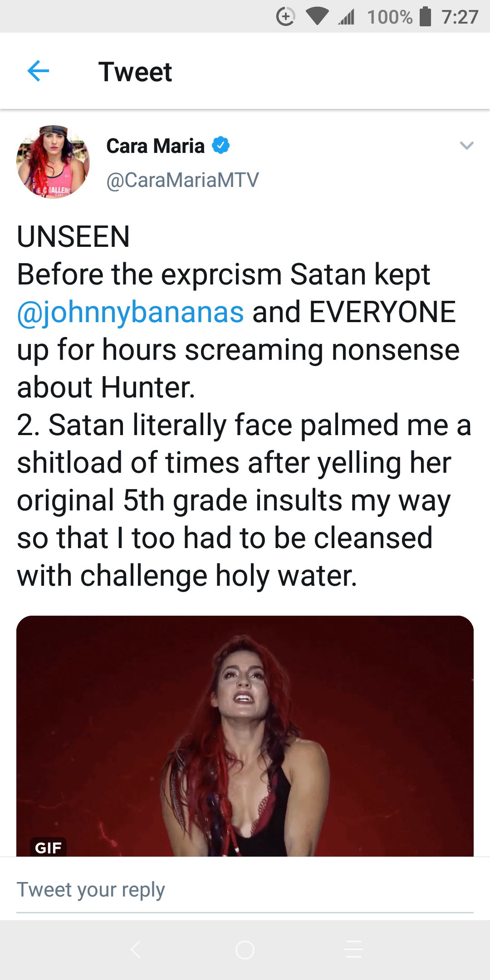Image resolution: width=490 pixels, height=980 pixels.
Task: Click the Cara Maria display name
Action: [155, 146]
